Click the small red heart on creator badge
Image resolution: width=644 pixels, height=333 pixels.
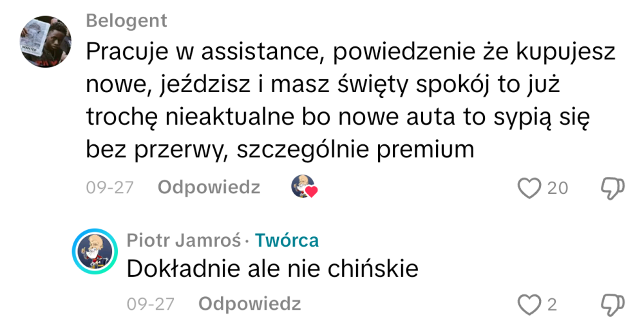pyautogui.click(x=312, y=192)
